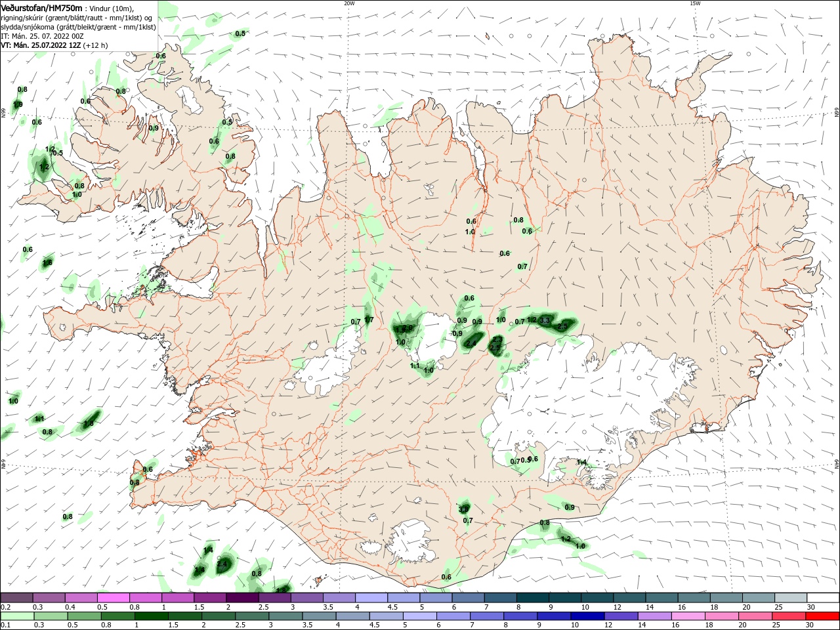Image resolution: width=840 pixels, height=630 pixels.
Task: Select the bright red swatch ending the rain scale
Action: click(822, 616)
